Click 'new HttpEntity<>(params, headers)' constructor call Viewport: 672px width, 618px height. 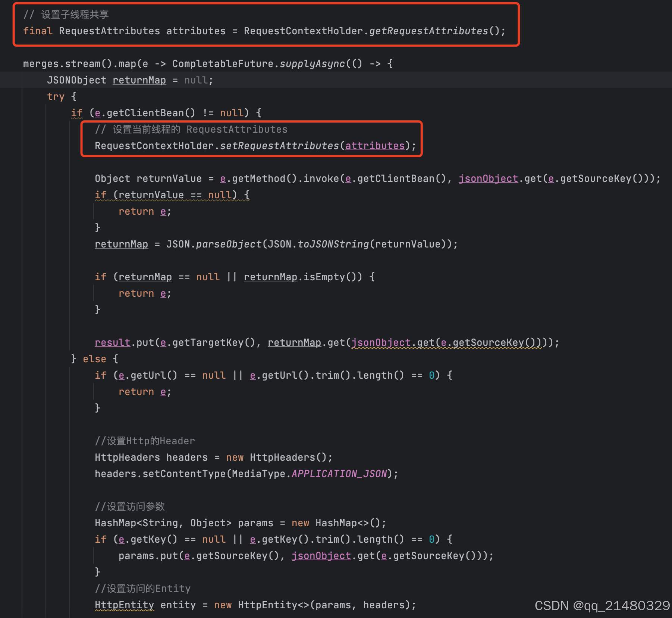click(312, 605)
